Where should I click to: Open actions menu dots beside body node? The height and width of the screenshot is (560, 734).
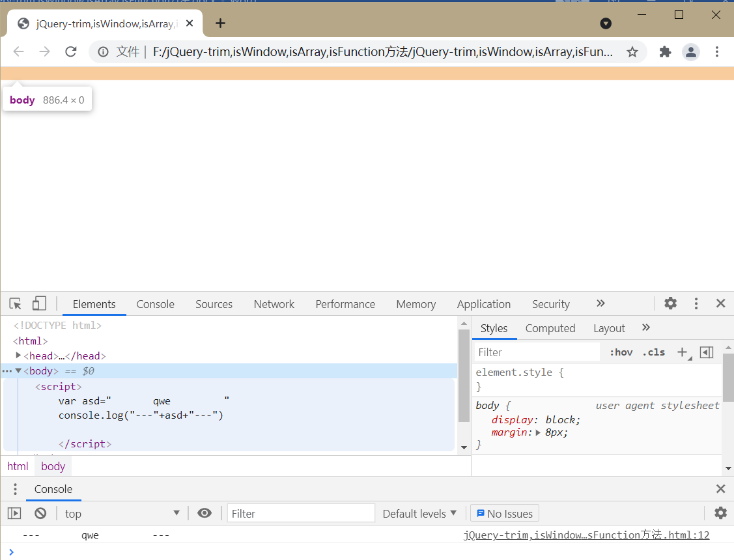pyautogui.click(x=7, y=371)
